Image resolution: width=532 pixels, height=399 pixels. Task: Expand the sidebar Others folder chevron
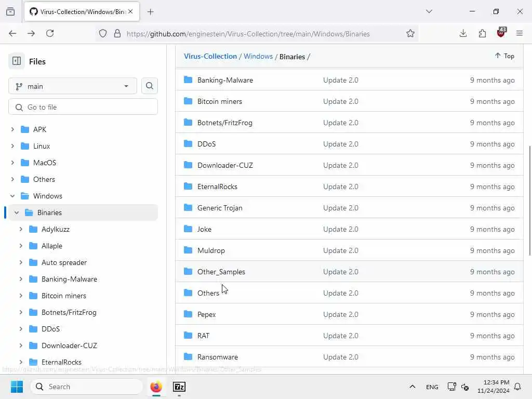pos(12,179)
